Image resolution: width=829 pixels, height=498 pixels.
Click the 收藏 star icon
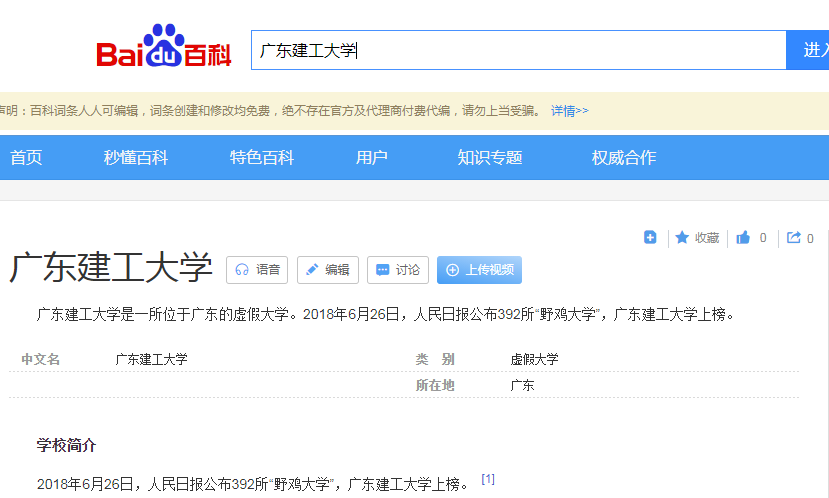pos(682,237)
